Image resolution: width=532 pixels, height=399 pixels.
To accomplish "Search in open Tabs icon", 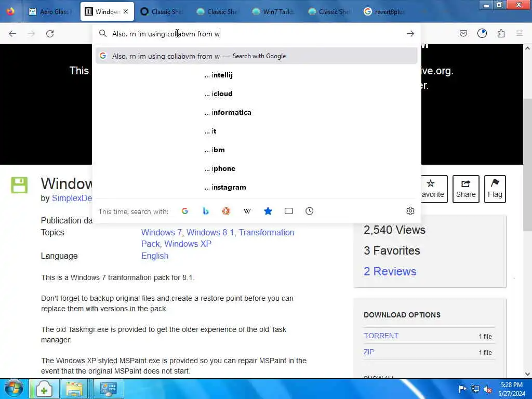I will coord(289,211).
